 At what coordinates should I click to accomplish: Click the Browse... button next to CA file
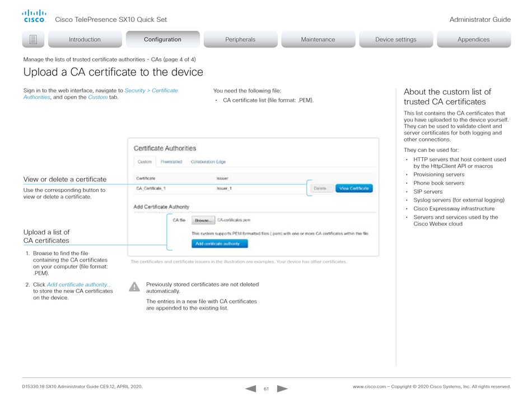click(203, 221)
